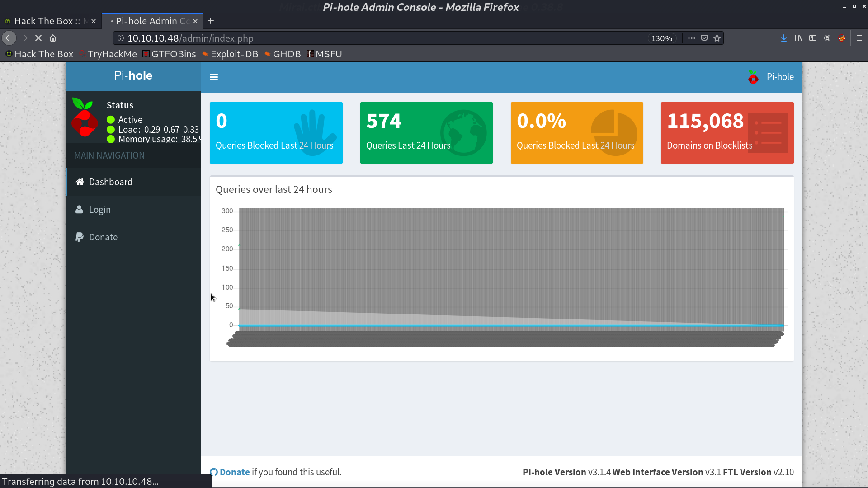Open Dashboard in main navigation
This screenshot has height=488, width=868.
pos(133,182)
